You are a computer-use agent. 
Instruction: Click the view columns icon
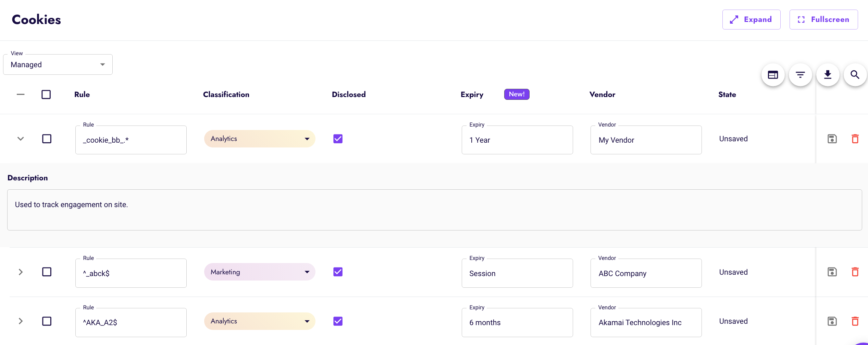[x=773, y=75]
